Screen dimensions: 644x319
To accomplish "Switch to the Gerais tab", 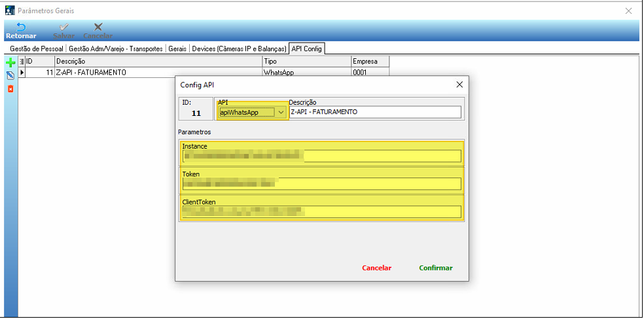I will (x=177, y=49).
